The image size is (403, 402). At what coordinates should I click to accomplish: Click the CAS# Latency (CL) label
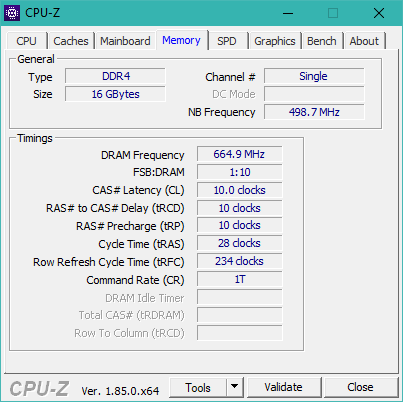coord(138,190)
